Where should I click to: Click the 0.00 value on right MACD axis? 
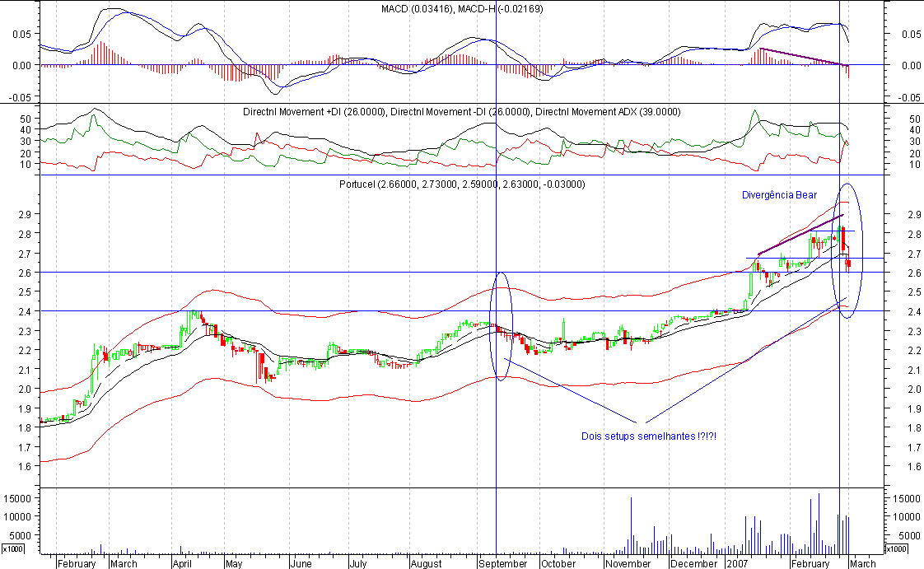click(911, 66)
